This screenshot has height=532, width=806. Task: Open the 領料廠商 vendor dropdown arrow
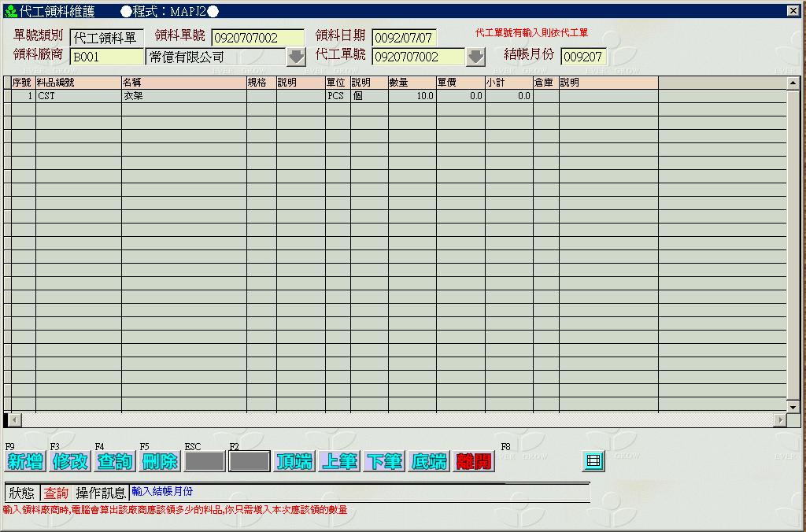(x=296, y=57)
